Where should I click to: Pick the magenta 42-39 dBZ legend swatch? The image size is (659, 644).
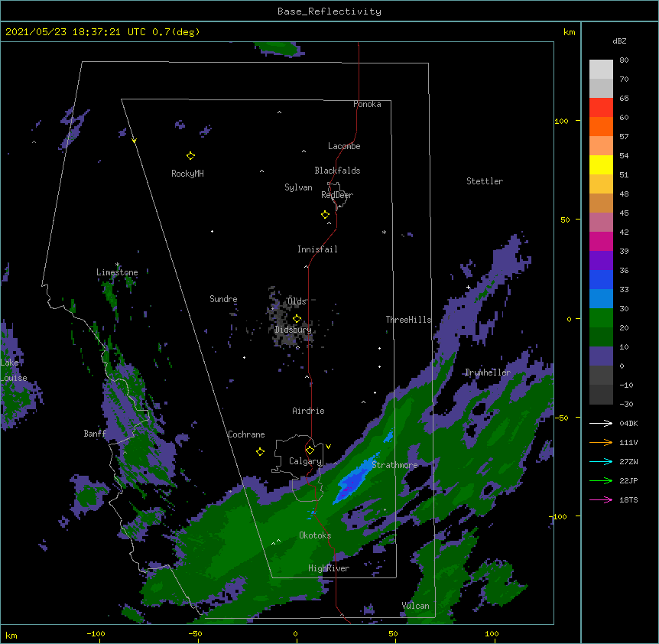click(601, 241)
